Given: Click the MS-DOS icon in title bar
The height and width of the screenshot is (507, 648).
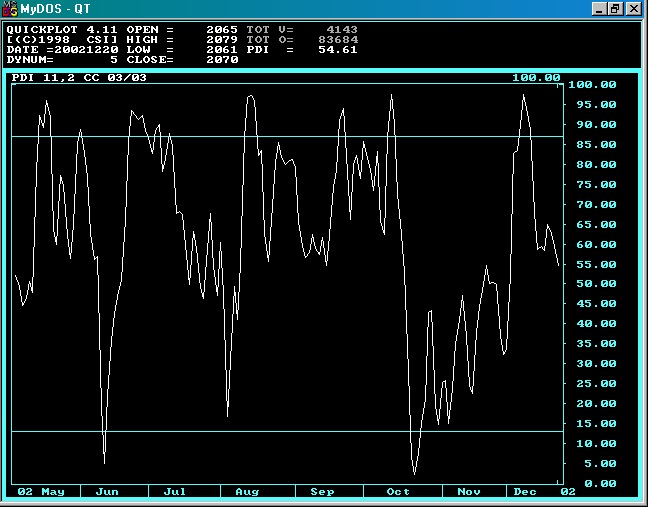Looking at the screenshot, I should [x=10, y=9].
